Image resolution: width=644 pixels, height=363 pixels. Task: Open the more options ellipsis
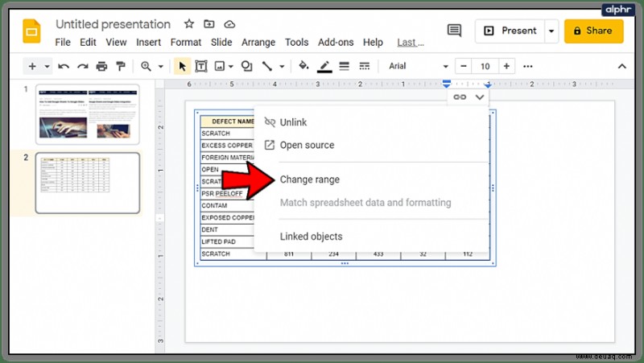(x=528, y=66)
